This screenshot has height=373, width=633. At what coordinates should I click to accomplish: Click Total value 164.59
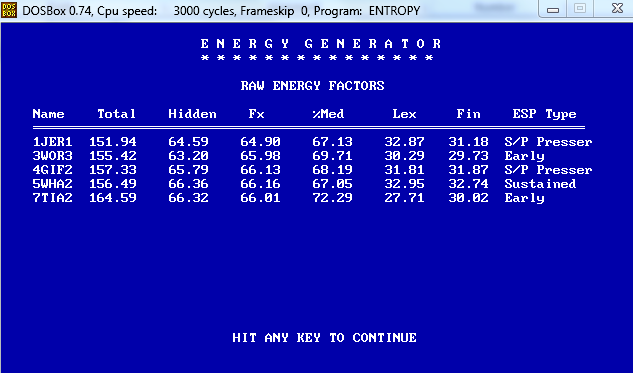point(113,198)
